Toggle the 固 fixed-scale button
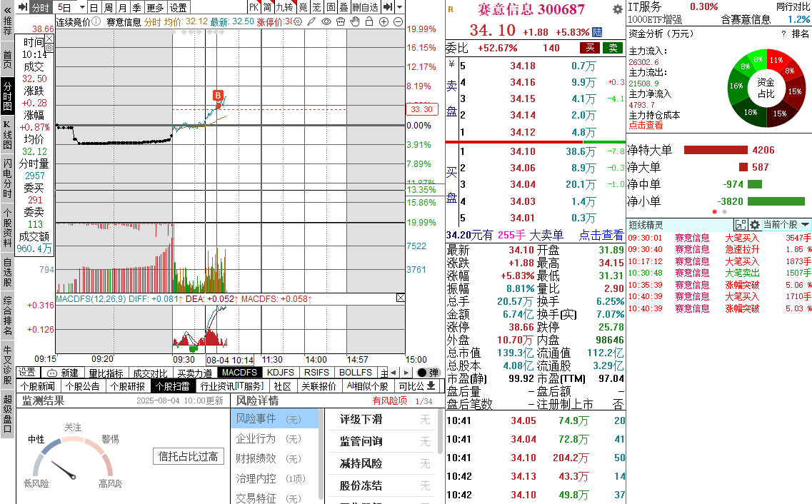This screenshot has width=812, height=504. tap(331, 7)
